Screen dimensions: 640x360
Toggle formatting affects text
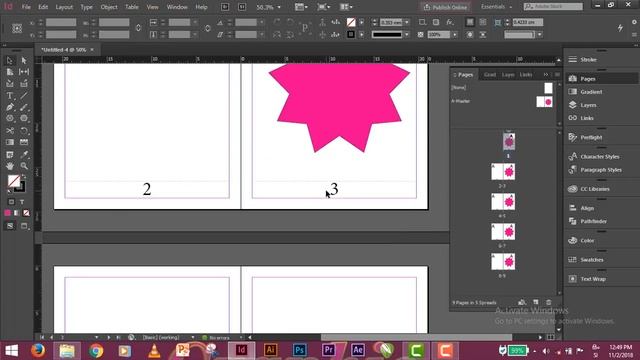point(22,202)
